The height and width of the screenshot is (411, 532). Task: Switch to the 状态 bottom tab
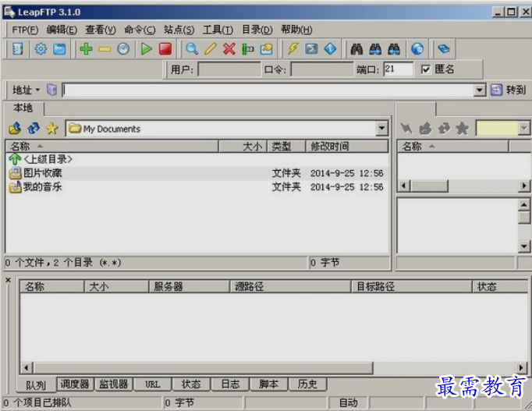tap(191, 384)
